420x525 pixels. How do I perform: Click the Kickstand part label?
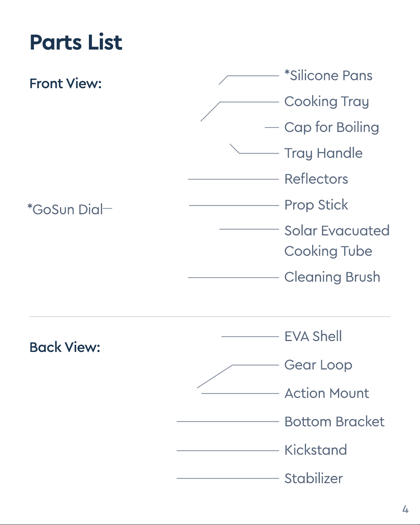coord(315,450)
